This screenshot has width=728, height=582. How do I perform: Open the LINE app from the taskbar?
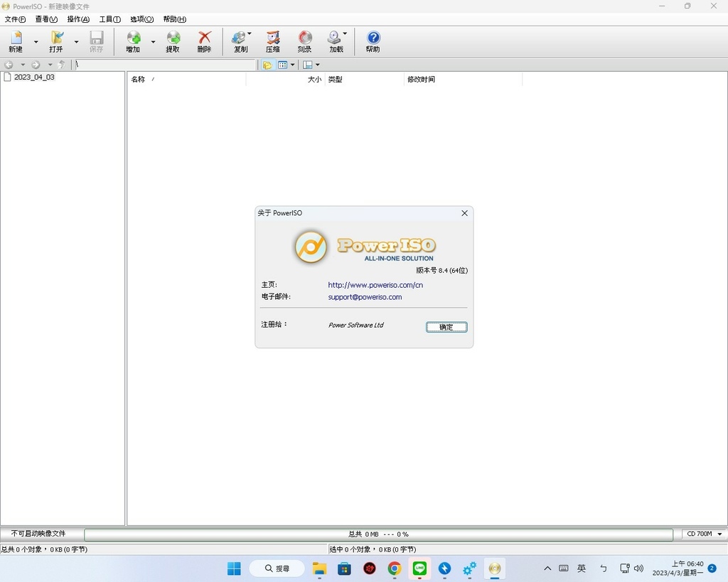[x=419, y=568]
